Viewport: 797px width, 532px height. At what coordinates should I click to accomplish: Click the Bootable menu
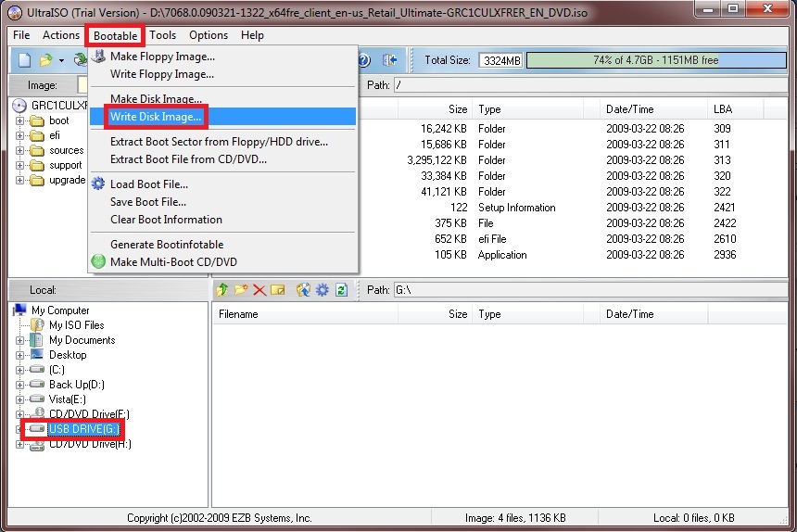click(116, 35)
